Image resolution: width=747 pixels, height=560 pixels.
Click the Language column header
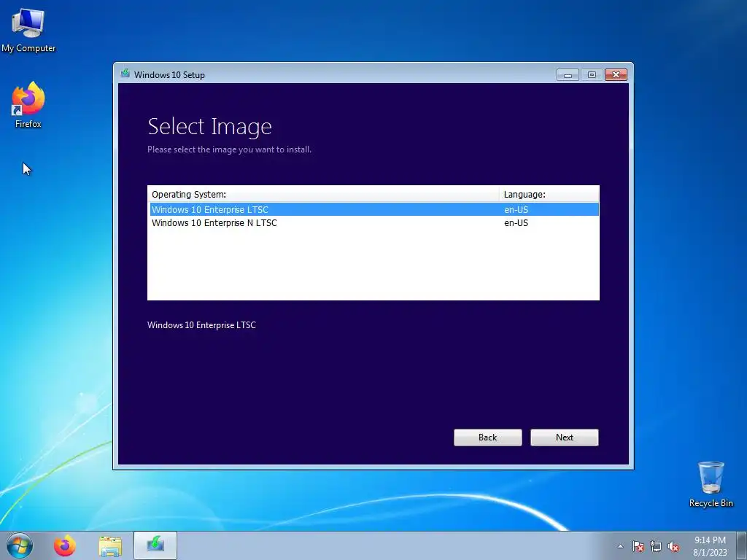pyautogui.click(x=549, y=194)
